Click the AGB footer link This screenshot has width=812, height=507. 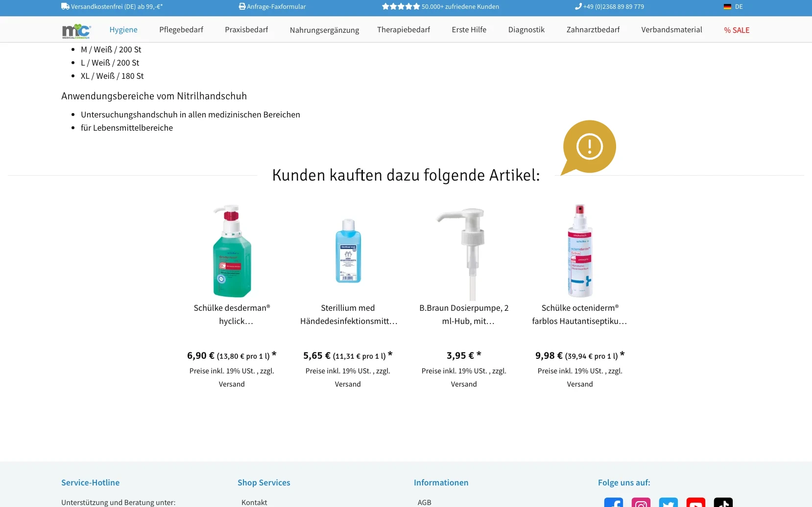point(425,502)
